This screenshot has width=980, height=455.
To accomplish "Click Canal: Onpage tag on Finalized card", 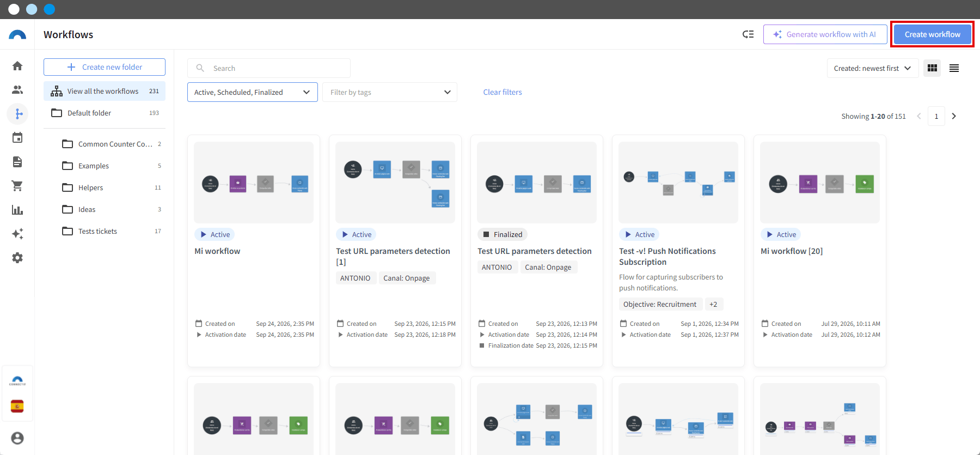I will 548,267.
